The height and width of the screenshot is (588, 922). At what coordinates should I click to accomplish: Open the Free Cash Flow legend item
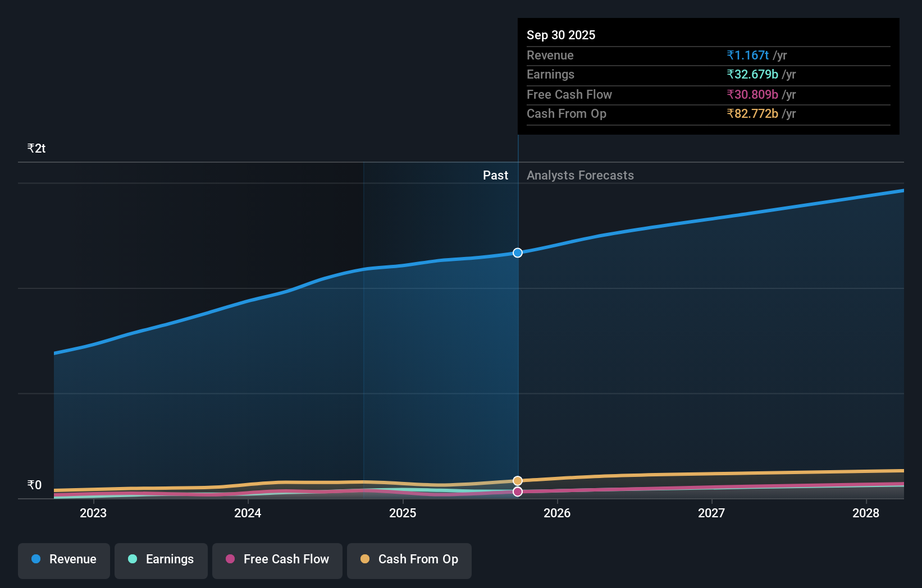[x=277, y=559]
